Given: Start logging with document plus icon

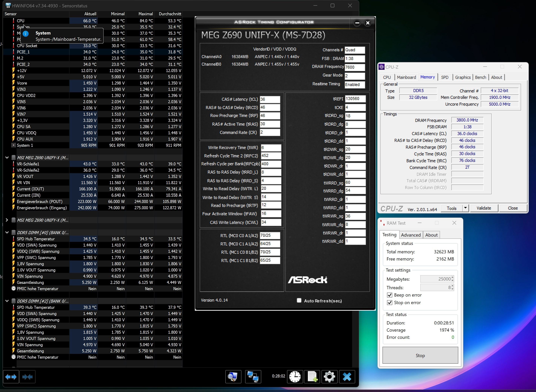Looking at the screenshot, I should [x=312, y=377].
